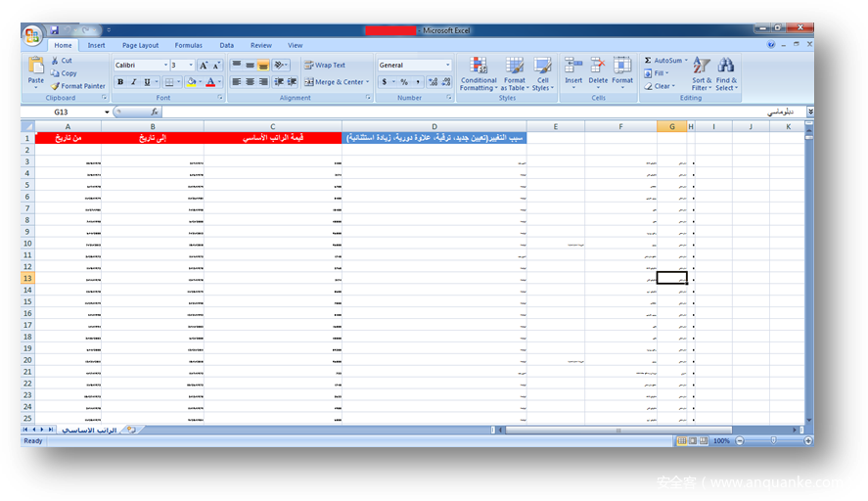Select the Format Painter tool
The width and height of the screenshot is (868, 501).
pos(78,86)
